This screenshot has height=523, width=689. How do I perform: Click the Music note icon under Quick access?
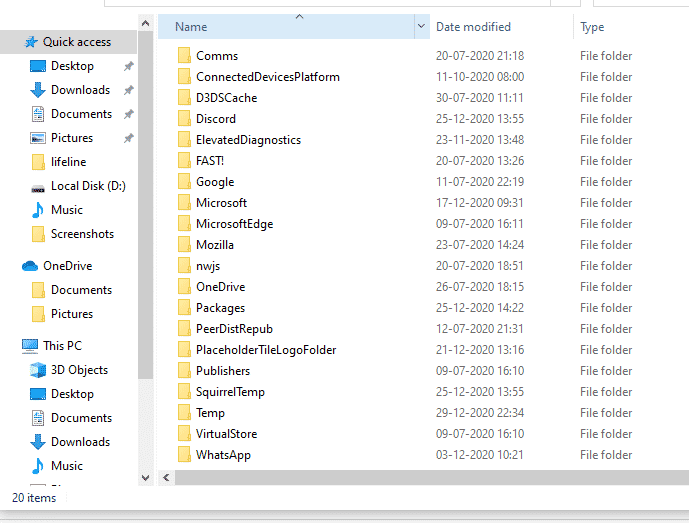(38, 210)
